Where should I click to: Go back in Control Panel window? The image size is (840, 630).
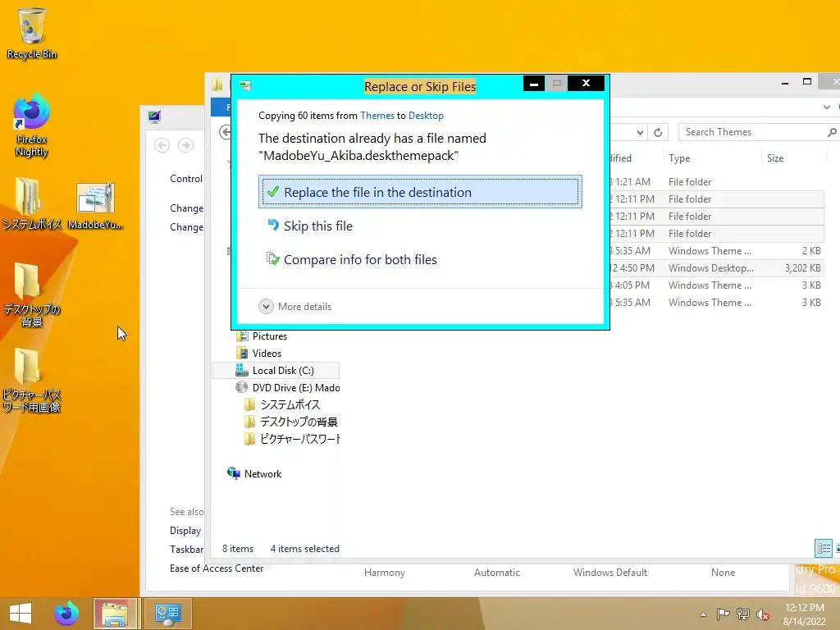point(162,145)
